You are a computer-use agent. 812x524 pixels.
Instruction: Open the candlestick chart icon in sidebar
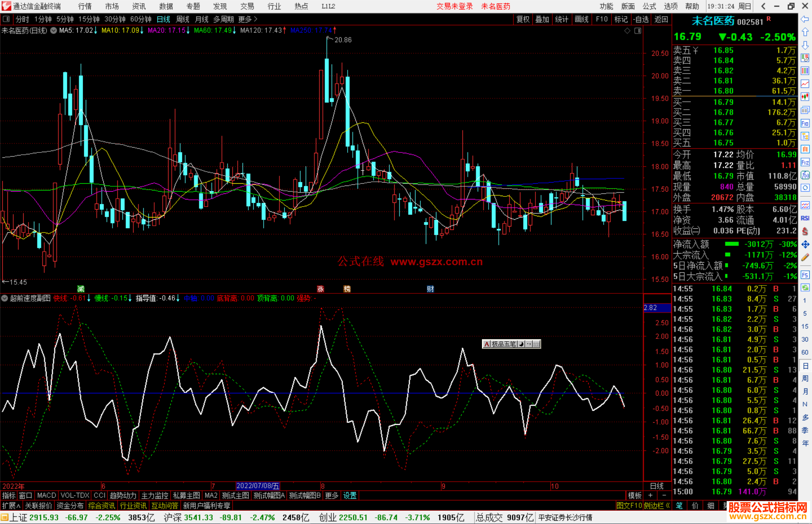pos(805,97)
